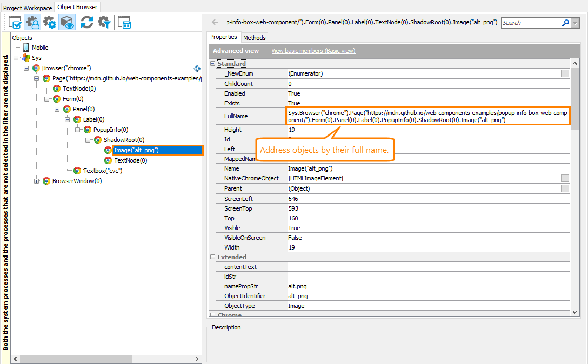Collapse the Standard properties section
The height and width of the screenshot is (364, 588).
pyautogui.click(x=212, y=63)
